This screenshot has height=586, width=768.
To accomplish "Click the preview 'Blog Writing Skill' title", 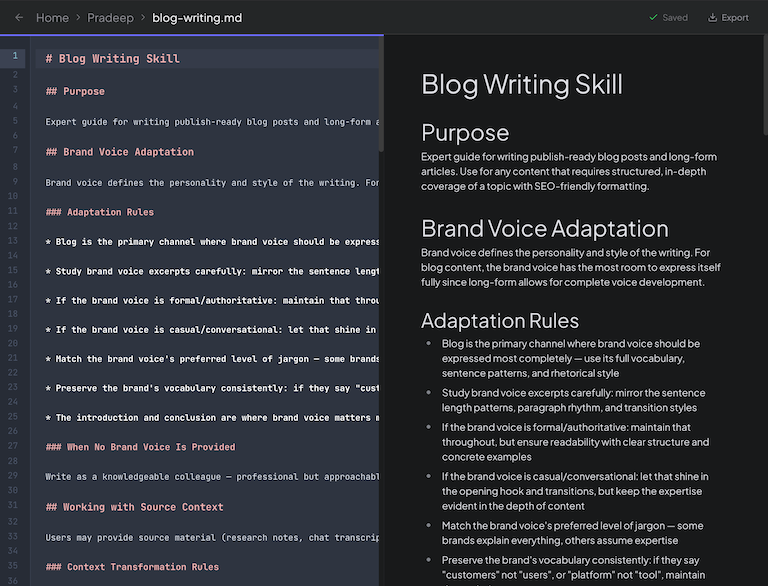I will pos(522,84).
